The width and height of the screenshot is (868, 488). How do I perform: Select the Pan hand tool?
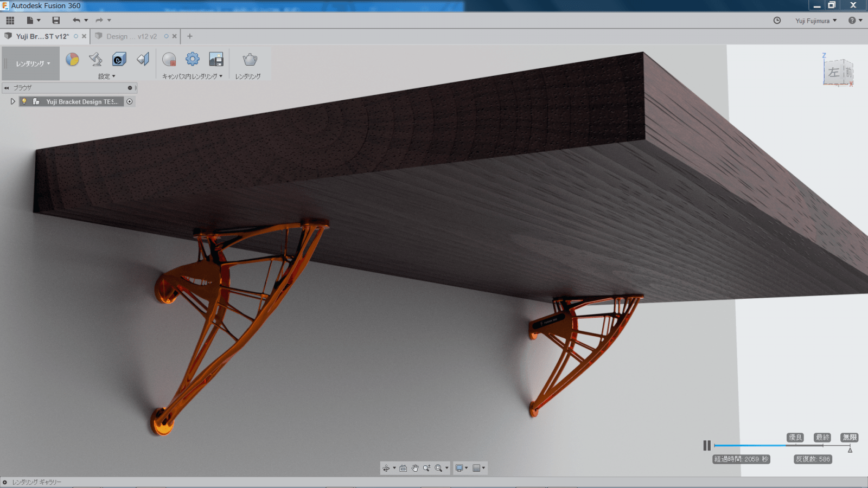click(415, 468)
